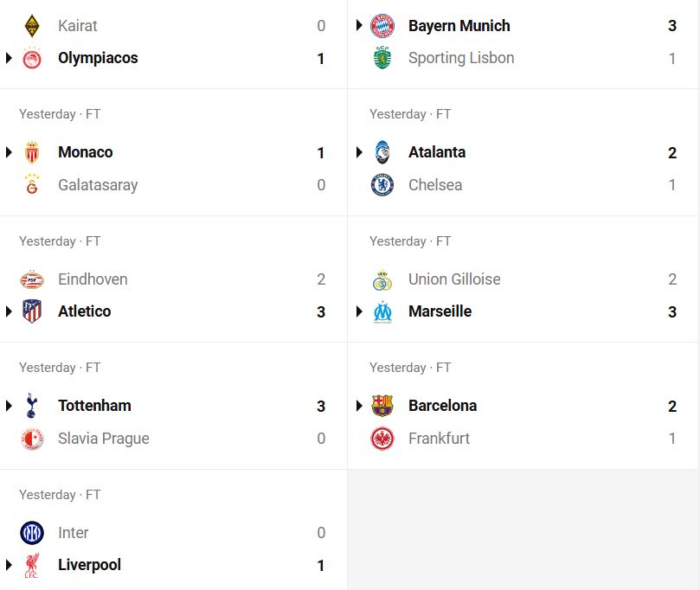700x590 pixels.
Task: Click the Chelsea club badge
Action: [382, 185]
